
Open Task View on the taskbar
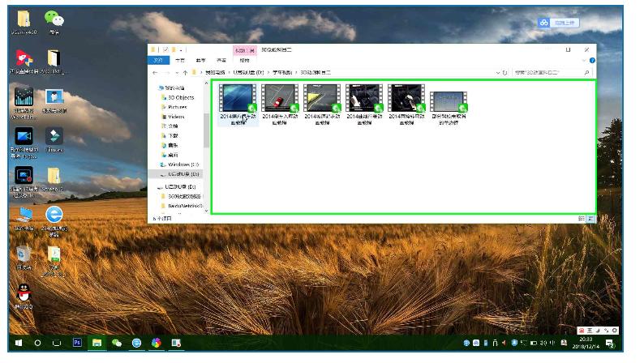tap(57, 343)
